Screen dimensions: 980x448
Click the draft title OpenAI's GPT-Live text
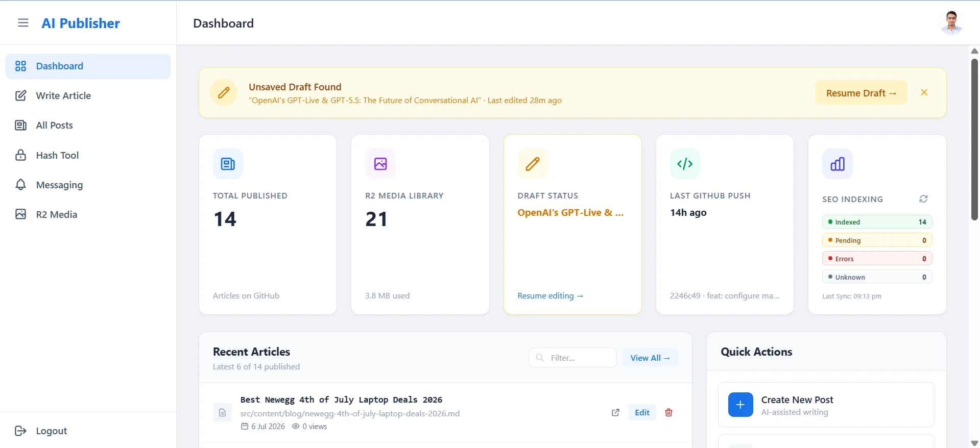570,213
